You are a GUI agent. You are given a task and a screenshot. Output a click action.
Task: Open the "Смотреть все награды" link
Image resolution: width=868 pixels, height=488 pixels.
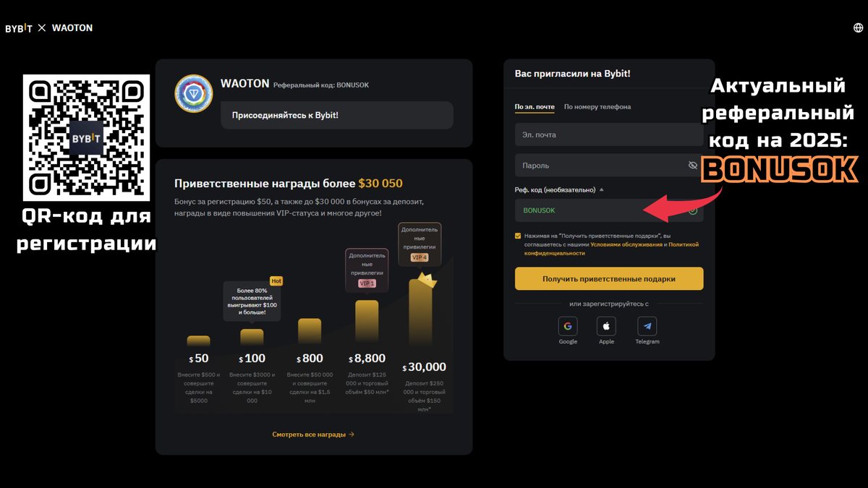313,435
